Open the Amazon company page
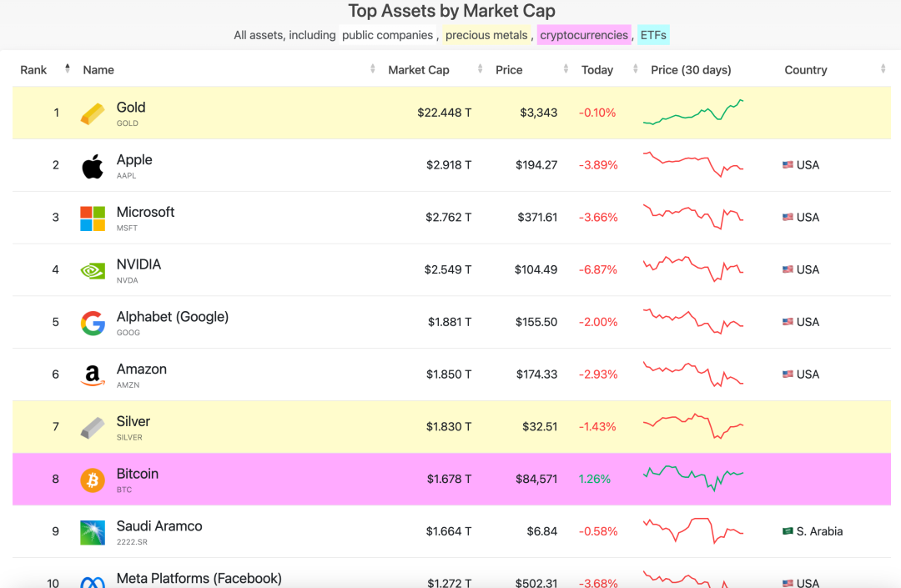 tap(141, 369)
